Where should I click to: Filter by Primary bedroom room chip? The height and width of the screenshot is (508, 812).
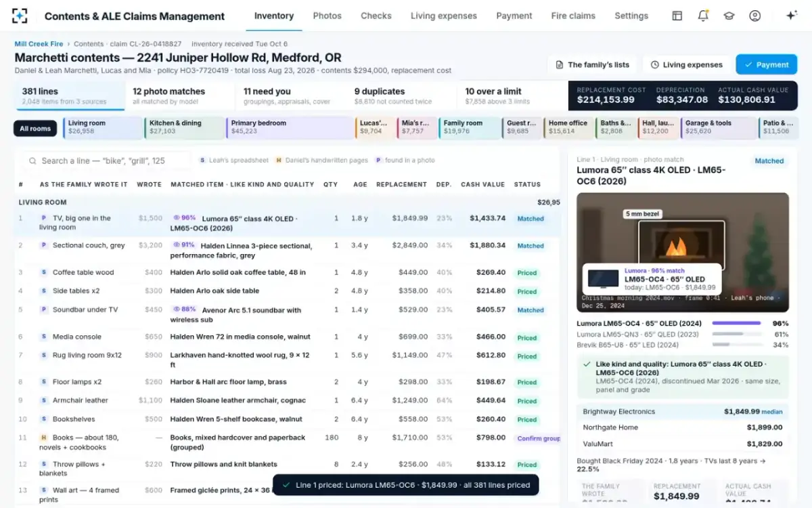(290, 127)
